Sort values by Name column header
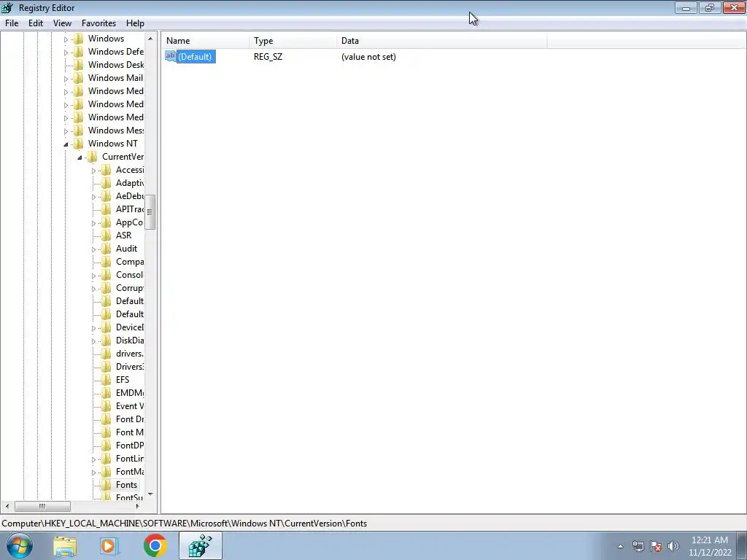The width and height of the screenshot is (747, 560). 205,41
